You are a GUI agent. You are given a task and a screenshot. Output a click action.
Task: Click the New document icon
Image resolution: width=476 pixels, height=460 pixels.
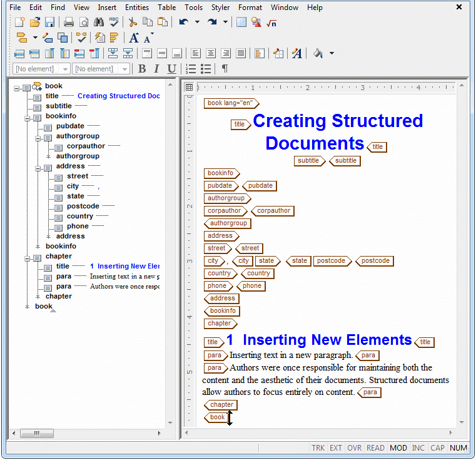click(20, 22)
